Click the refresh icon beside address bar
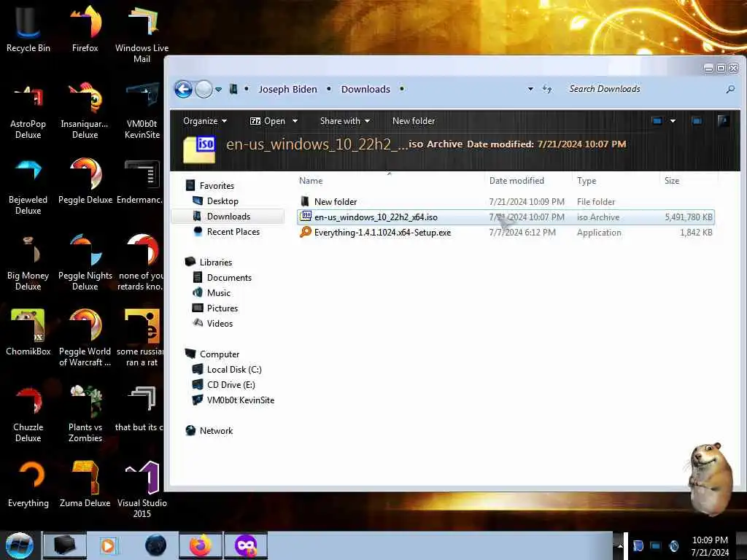This screenshot has height=560, width=747. 547,89
